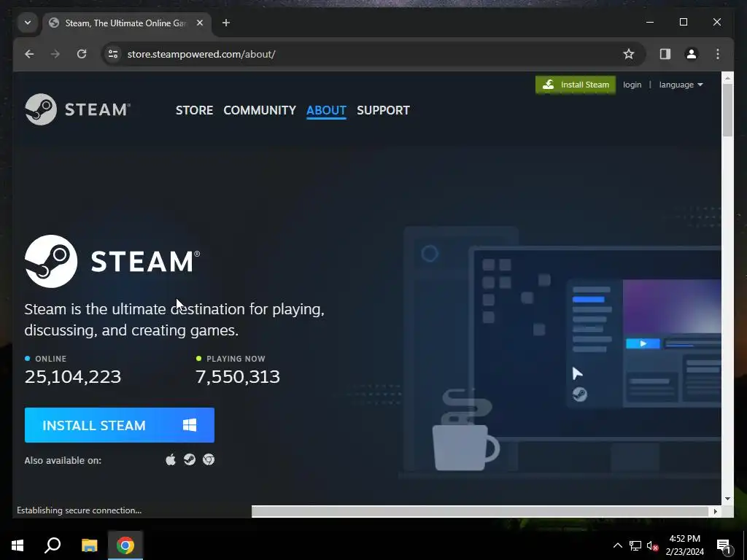Minimize the Chrome window
The image size is (747, 560).
pyautogui.click(x=649, y=23)
